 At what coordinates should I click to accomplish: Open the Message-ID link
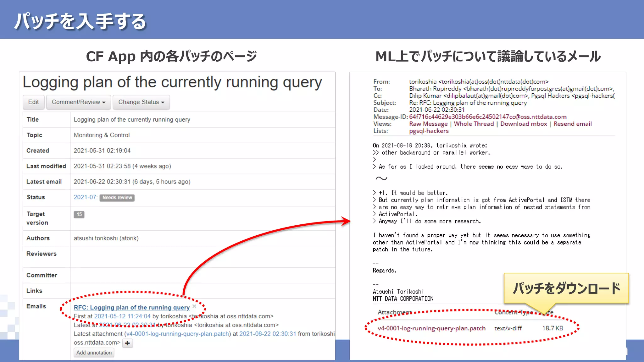[x=488, y=117]
